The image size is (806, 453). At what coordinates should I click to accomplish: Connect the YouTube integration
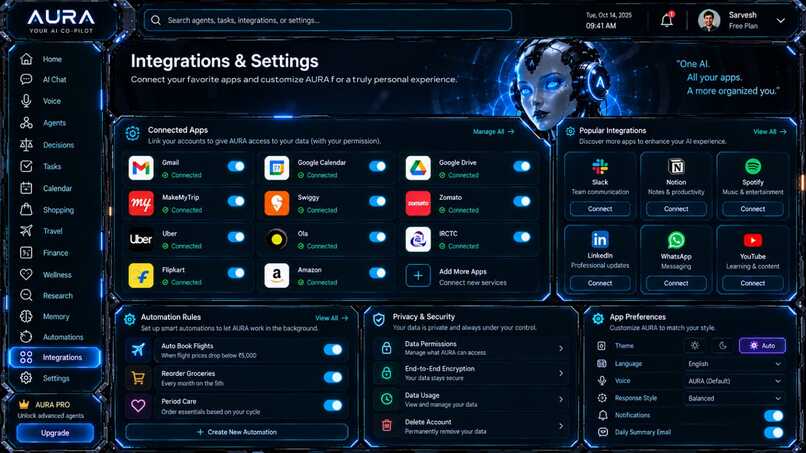[753, 283]
